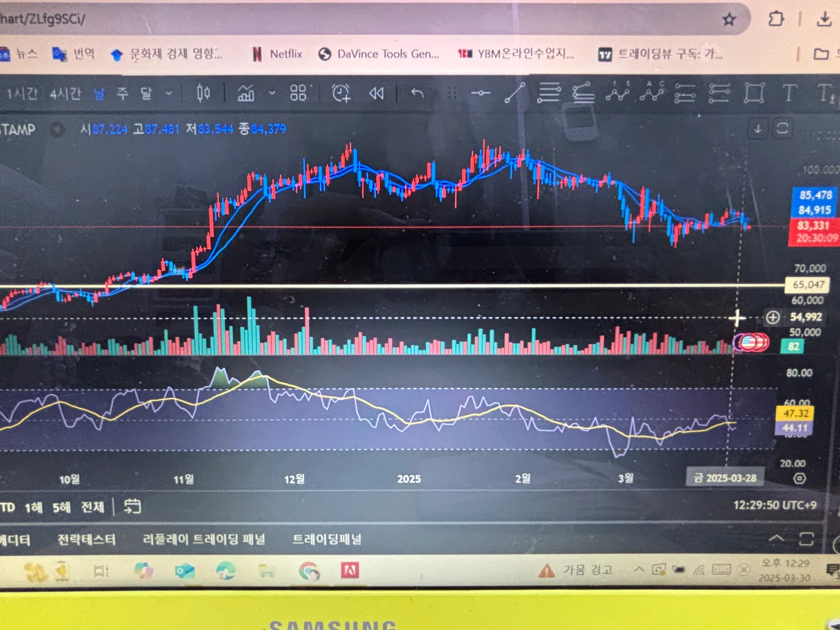Viewport: 840px width, 630px height.
Task: Open the 트레이딩패널 tab
Action: (327, 539)
